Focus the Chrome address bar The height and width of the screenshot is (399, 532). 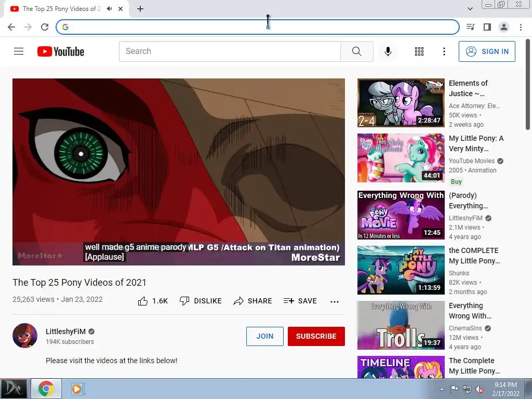click(x=258, y=27)
